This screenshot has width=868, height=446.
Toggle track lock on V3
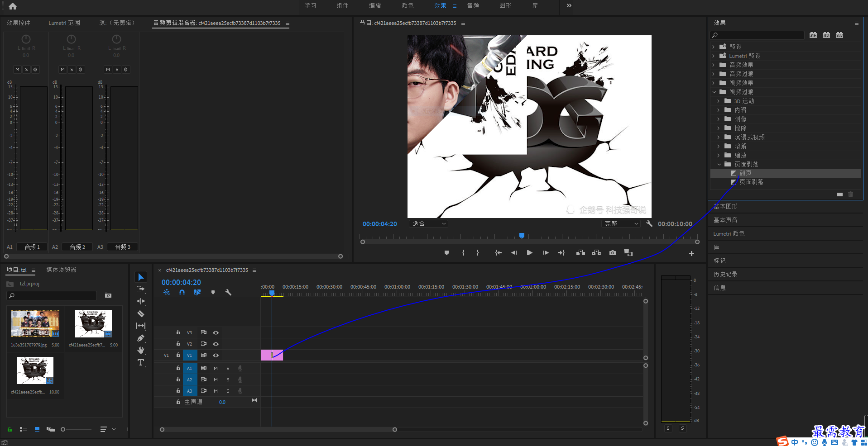178,332
